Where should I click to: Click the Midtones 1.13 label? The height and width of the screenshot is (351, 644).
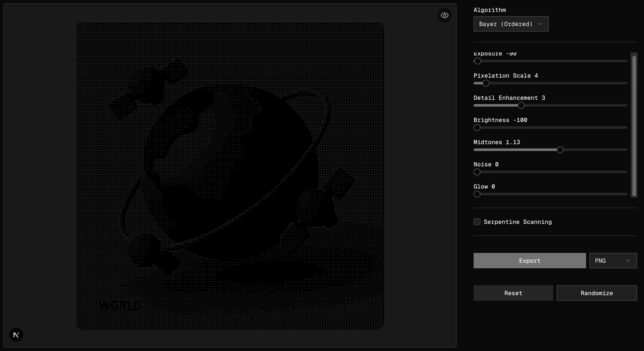coord(496,142)
